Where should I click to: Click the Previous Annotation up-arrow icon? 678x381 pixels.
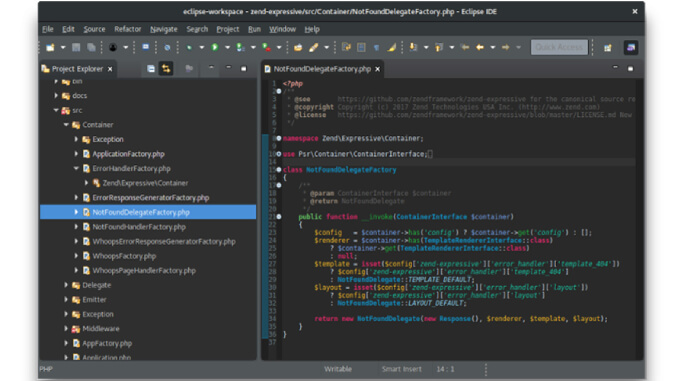[x=439, y=47]
